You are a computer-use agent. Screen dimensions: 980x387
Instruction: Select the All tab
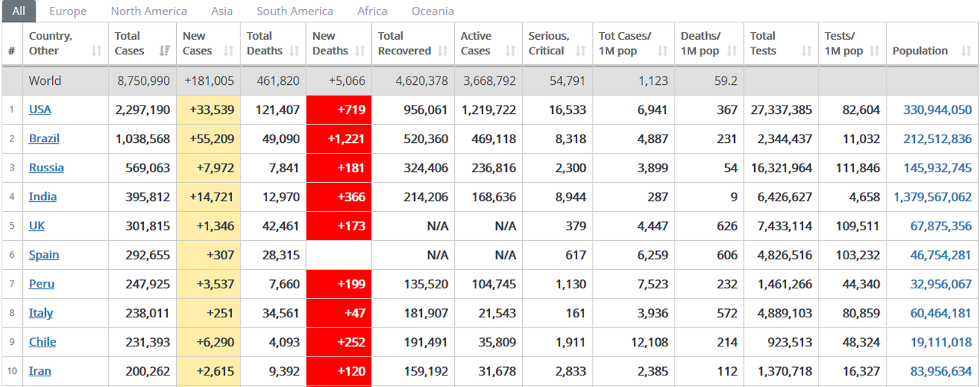click(x=18, y=11)
